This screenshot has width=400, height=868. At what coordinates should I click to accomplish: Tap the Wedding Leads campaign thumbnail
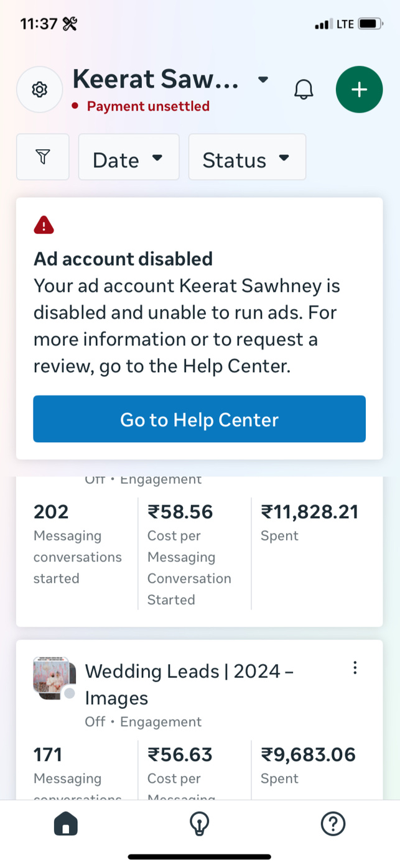[54, 679]
